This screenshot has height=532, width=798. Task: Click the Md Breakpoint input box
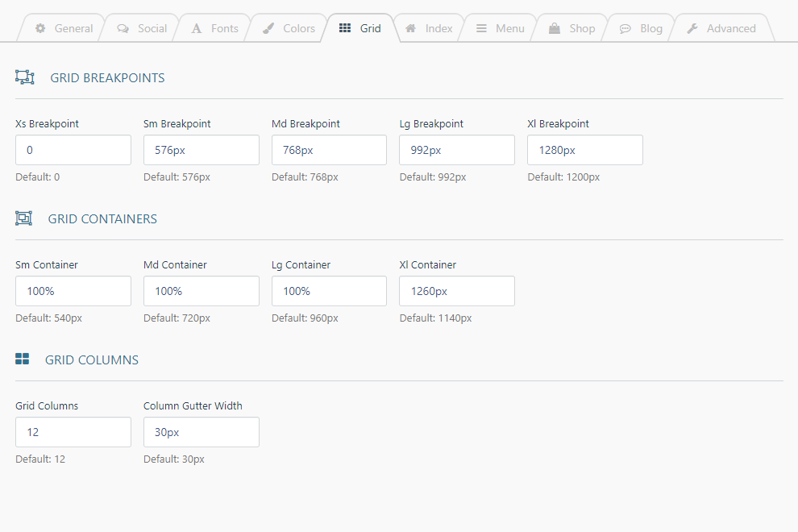pos(330,150)
